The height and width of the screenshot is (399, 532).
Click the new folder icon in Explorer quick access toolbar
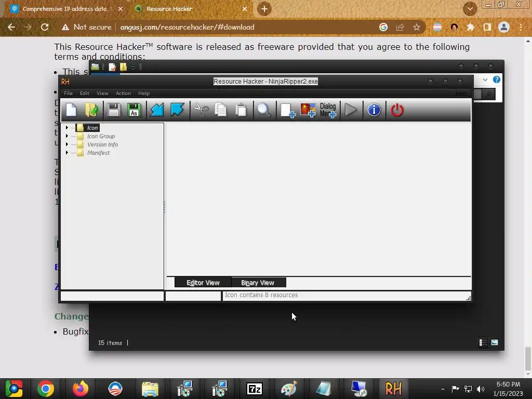(123, 67)
